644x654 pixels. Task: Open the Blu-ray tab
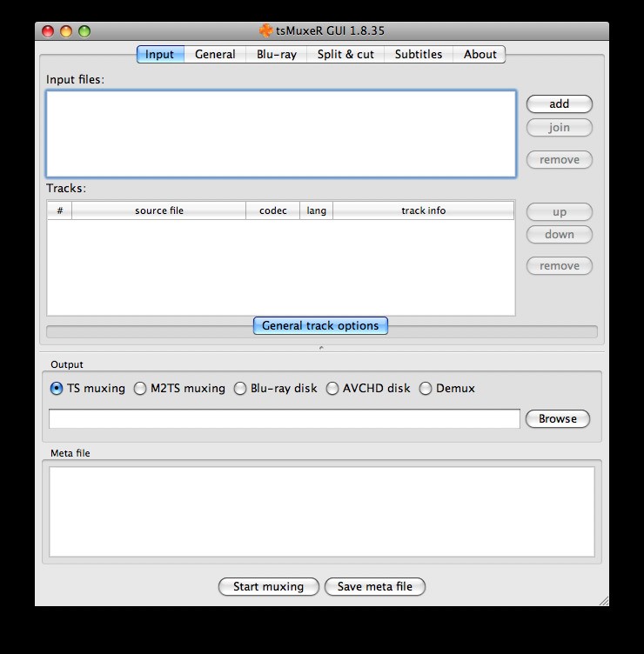276,54
